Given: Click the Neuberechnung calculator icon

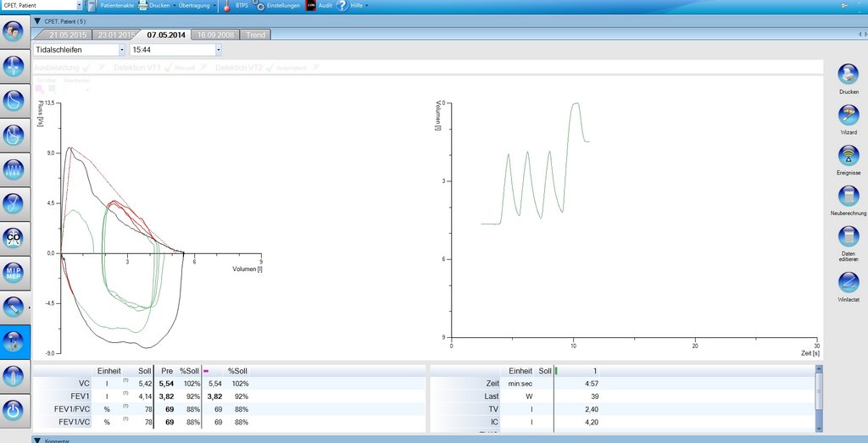Looking at the screenshot, I should (x=849, y=197).
